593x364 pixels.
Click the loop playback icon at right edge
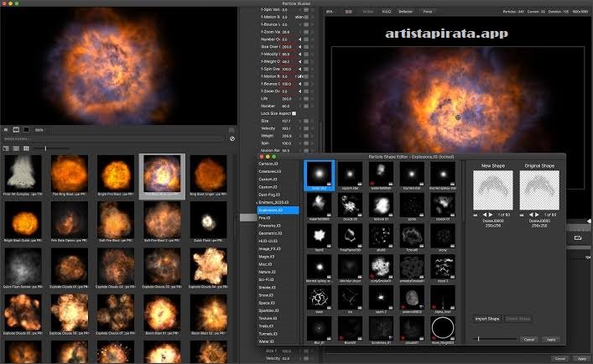point(578,237)
